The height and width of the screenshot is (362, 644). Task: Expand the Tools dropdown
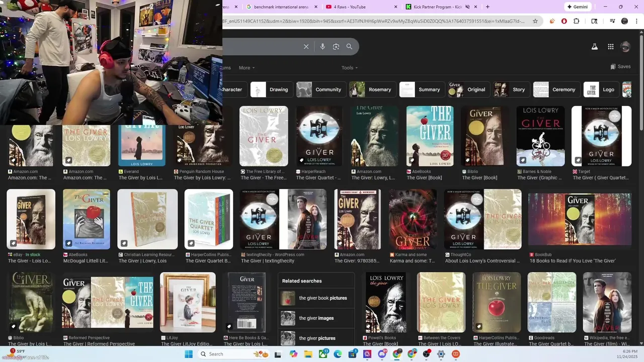click(x=350, y=68)
